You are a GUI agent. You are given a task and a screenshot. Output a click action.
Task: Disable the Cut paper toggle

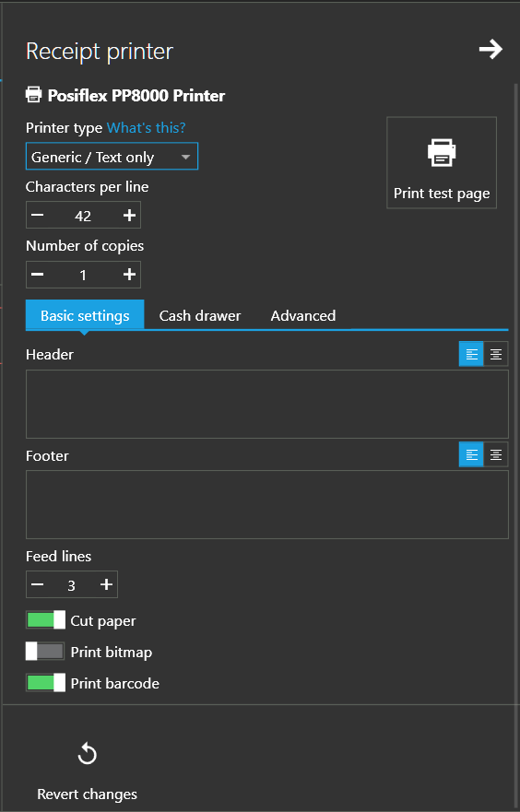(x=45, y=620)
